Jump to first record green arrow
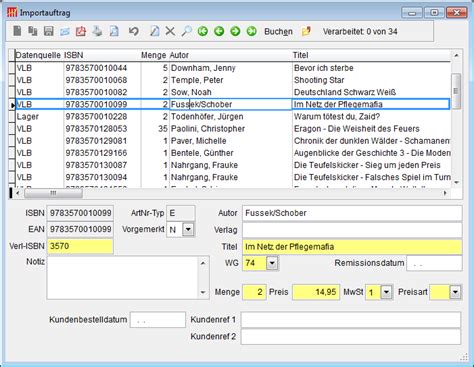 (x=203, y=31)
